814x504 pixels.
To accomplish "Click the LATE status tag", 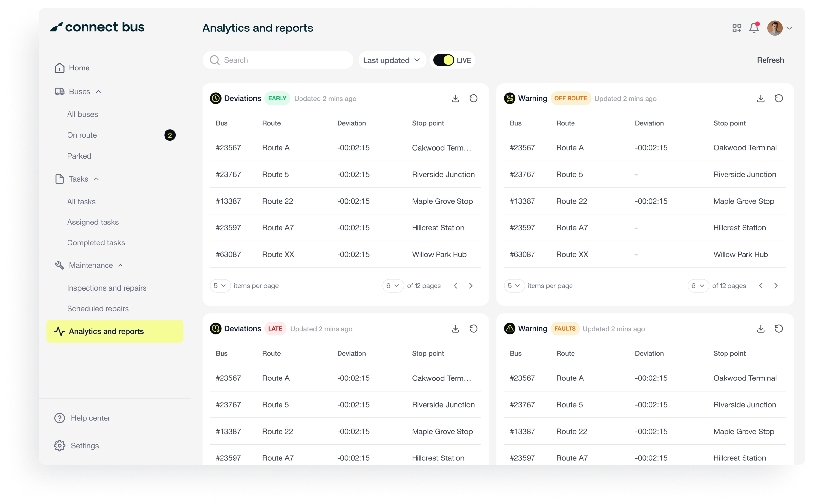I will pyautogui.click(x=275, y=329).
